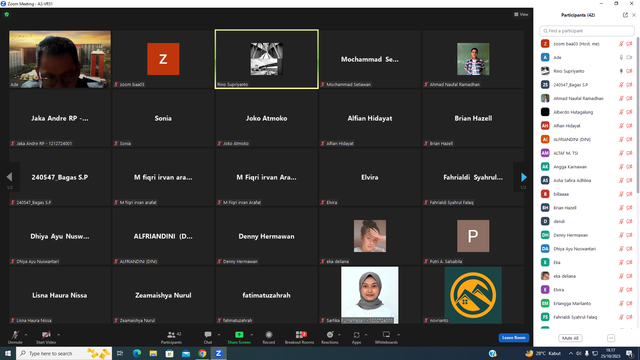Open Google Chrome from taskbar
Viewport: 640px width, 360px height.
[202, 353]
